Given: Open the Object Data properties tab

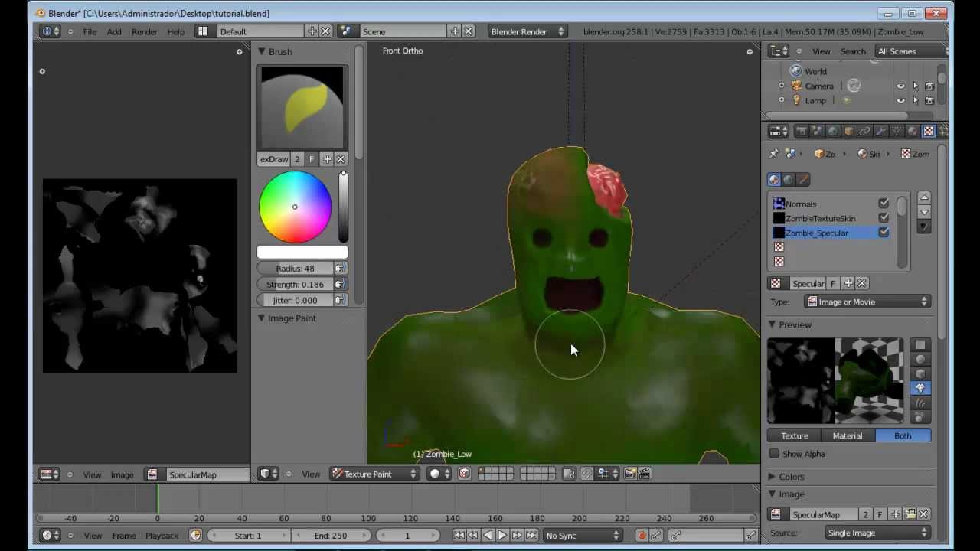Looking at the screenshot, I should tap(897, 132).
